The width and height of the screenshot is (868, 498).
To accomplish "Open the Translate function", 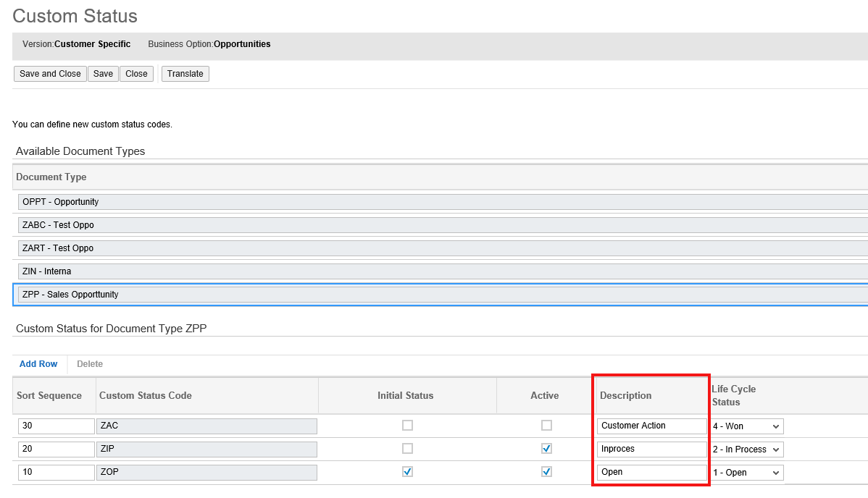I will [185, 74].
